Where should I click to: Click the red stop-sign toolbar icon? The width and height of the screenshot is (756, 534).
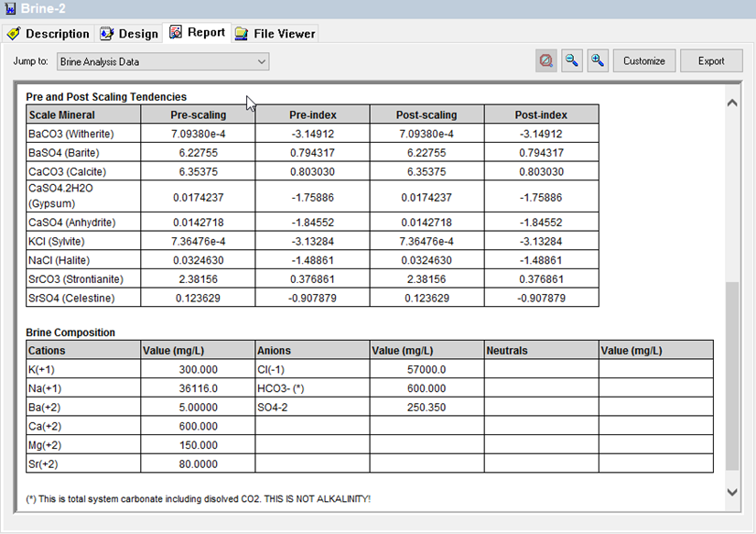point(545,60)
